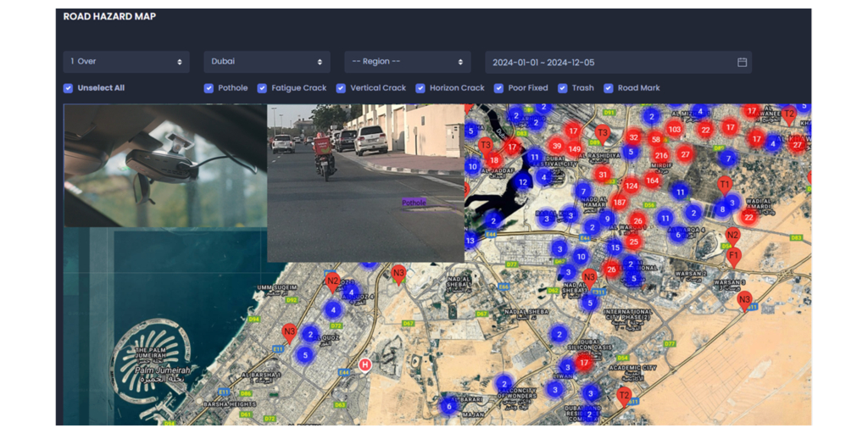868x434 pixels.
Task: Open the '1 Over' dropdown
Action: pyautogui.click(x=126, y=62)
